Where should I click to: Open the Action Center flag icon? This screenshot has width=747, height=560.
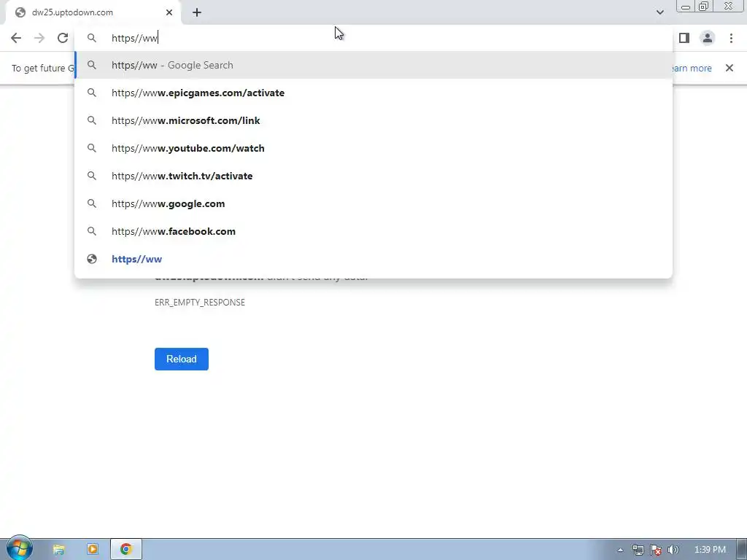[x=656, y=550]
